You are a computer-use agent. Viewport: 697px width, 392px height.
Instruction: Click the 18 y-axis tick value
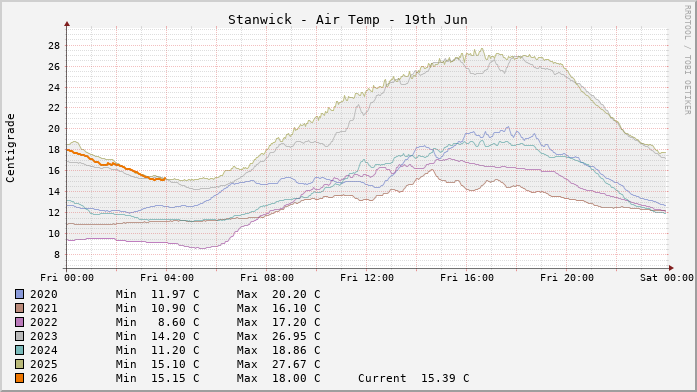[x=54, y=150]
